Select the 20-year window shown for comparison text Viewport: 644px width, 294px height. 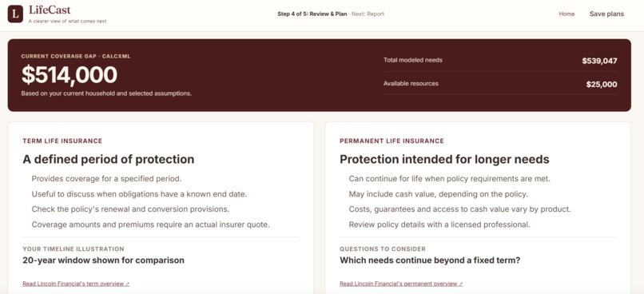coord(104,260)
